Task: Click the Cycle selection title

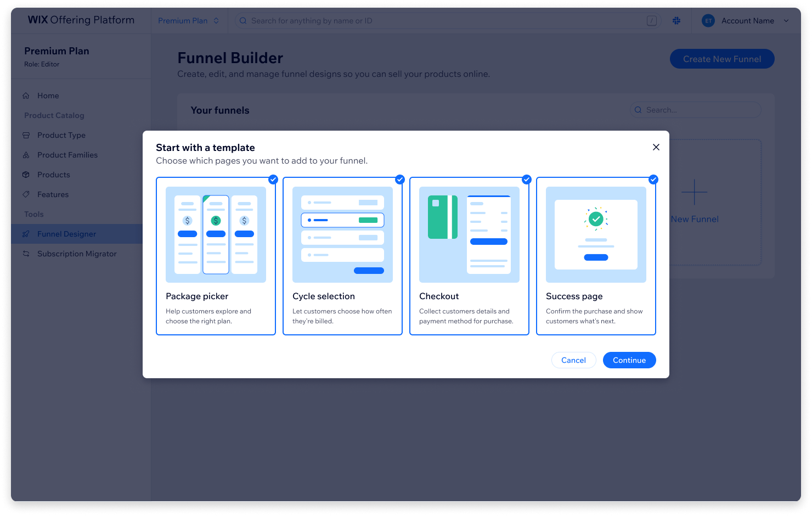Action: [324, 296]
